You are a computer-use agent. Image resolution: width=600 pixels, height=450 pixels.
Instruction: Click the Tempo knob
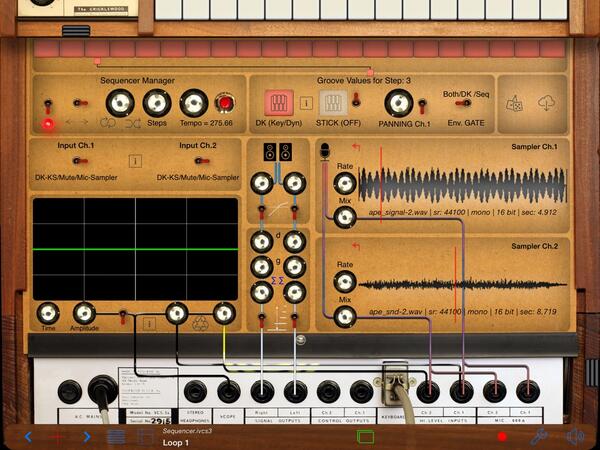click(x=194, y=103)
